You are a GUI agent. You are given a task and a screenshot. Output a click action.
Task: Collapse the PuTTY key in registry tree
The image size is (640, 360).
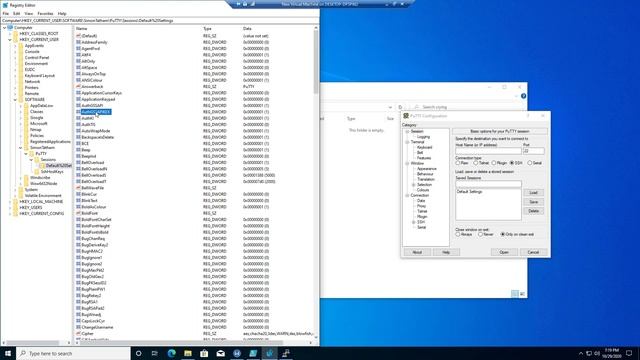point(26,153)
